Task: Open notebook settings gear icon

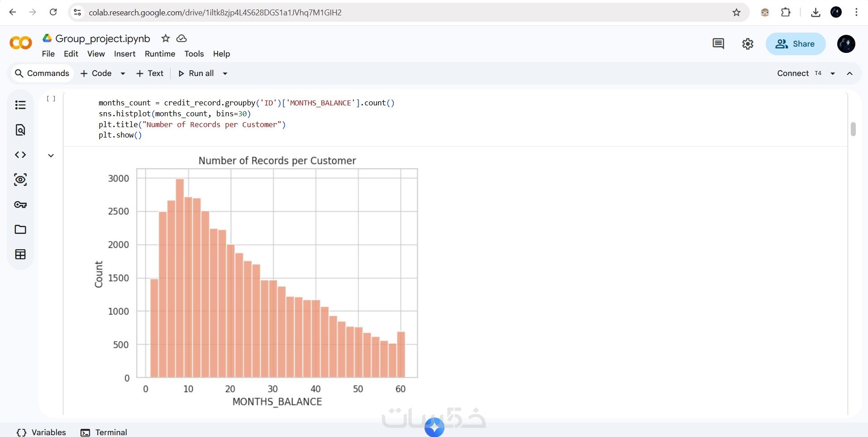Action: pyautogui.click(x=748, y=44)
